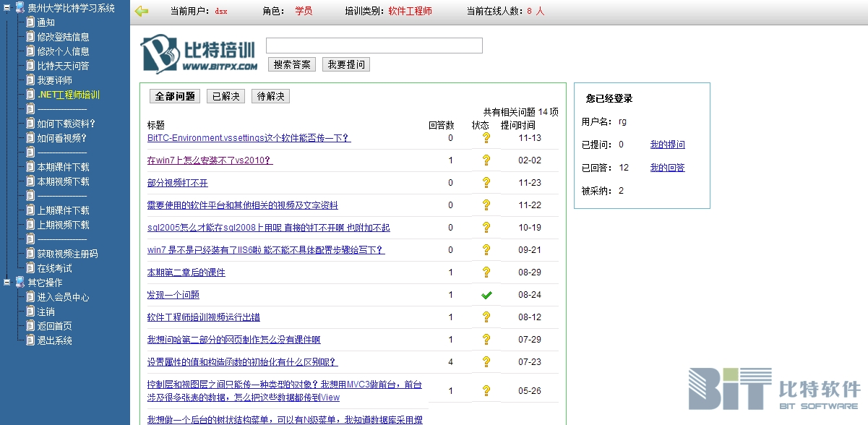
Task: Select the 全部问题 filter tab
Action: pyautogui.click(x=175, y=96)
